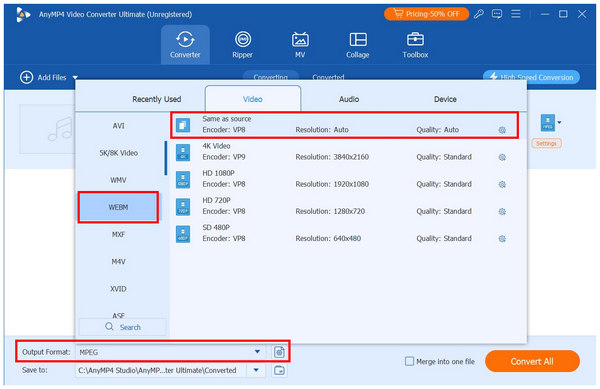Click the Pricing 50% OFF button

[x=426, y=14]
